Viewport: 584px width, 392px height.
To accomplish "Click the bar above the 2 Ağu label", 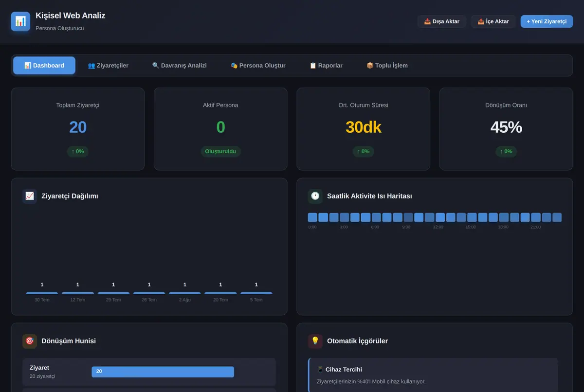I will click(185, 293).
